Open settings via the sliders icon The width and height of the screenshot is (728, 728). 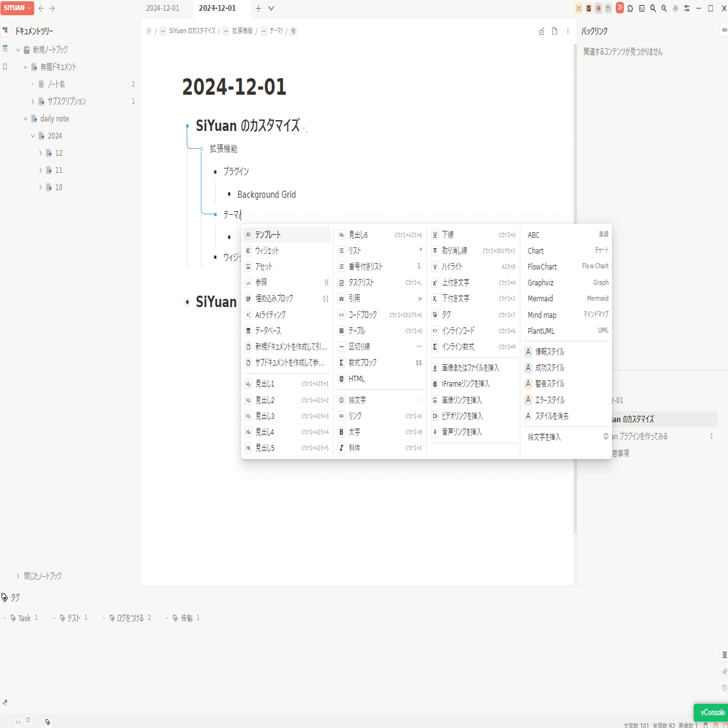click(687, 8)
